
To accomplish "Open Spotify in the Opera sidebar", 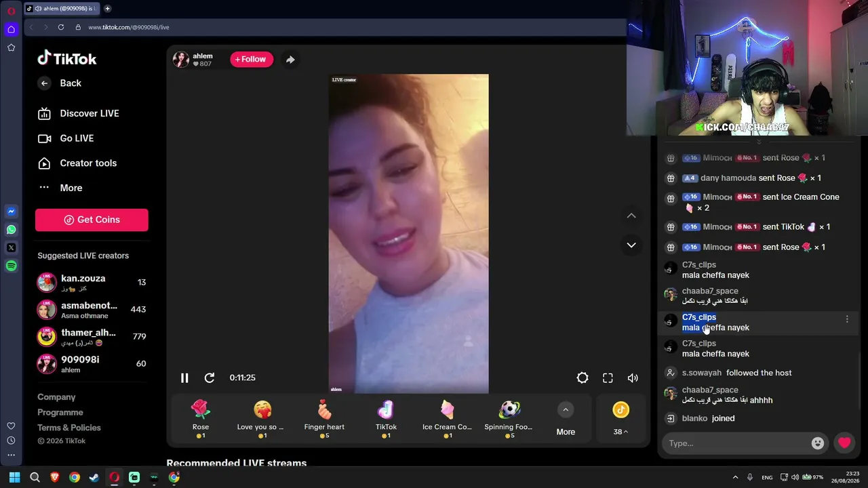I will pyautogui.click(x=11, y=266).
